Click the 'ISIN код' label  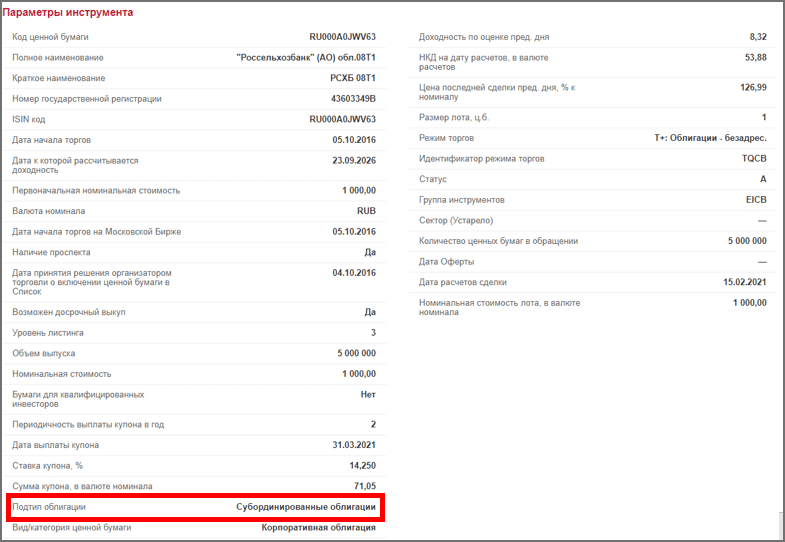pyautogui.click(x=29, y=119)
